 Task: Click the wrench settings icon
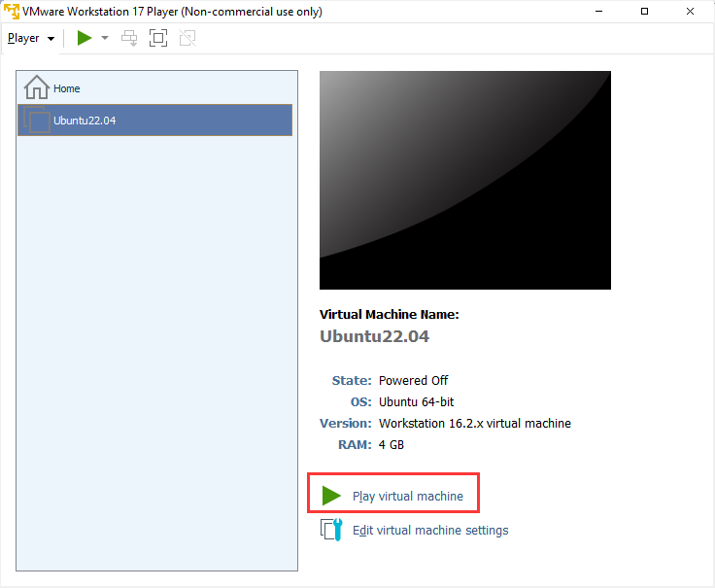coord(332,530)
